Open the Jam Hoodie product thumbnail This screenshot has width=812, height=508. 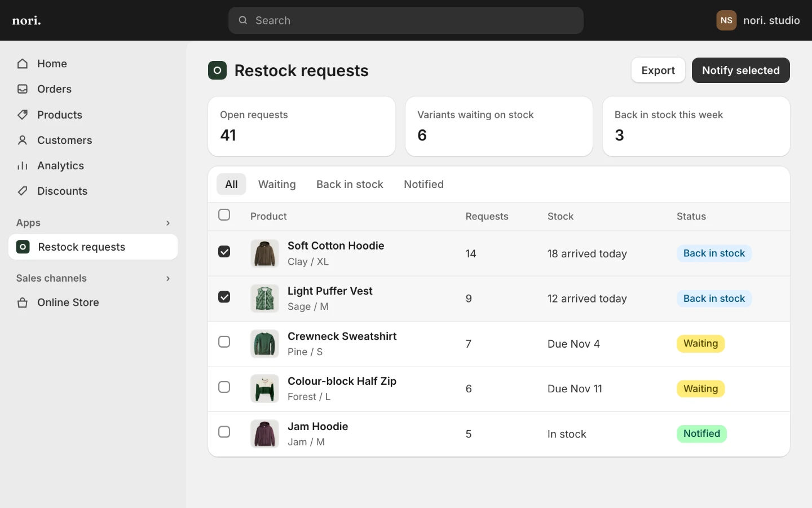pos(264,434)
